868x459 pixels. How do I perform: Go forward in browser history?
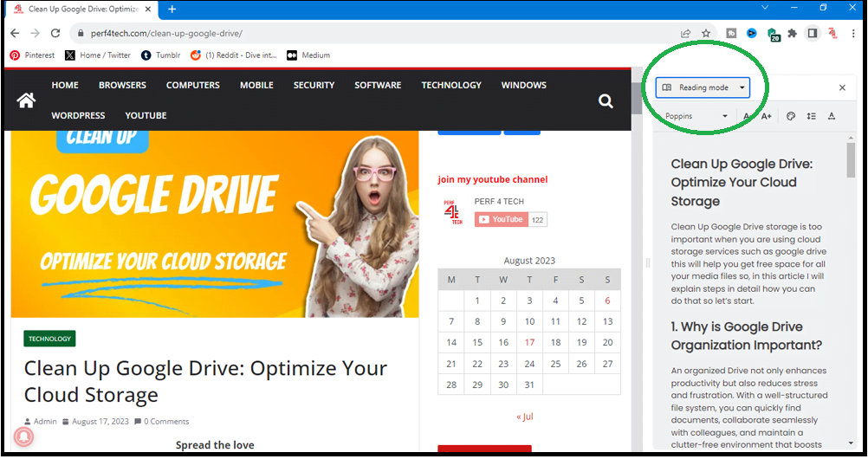pos(35,33)
